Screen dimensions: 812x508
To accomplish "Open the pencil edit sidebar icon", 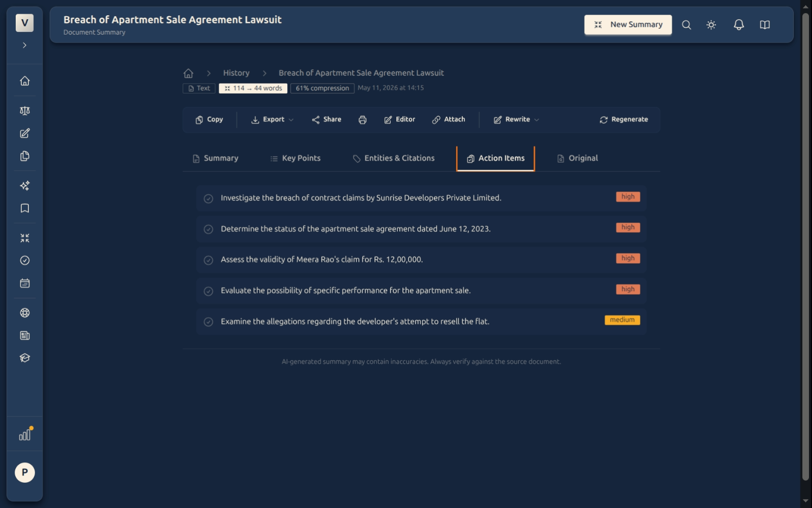I will pyautogui.click(x=24, y=133).
